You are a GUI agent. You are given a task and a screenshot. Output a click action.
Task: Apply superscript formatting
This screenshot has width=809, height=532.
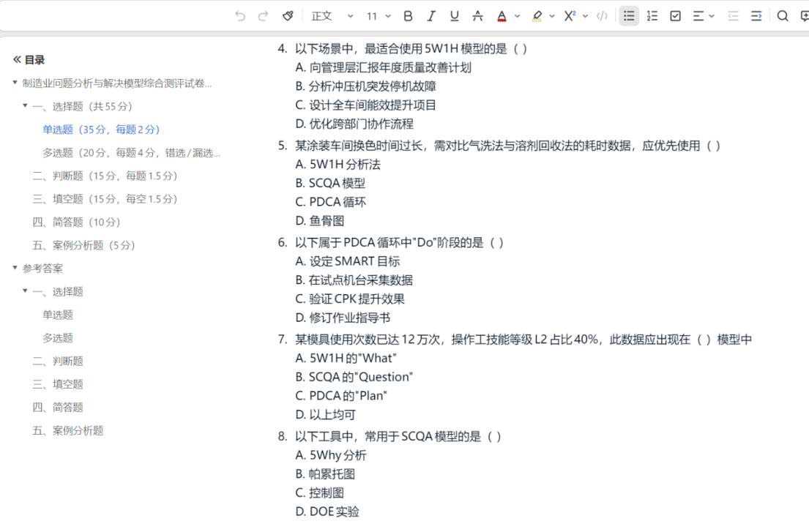[x=569, y=16]
